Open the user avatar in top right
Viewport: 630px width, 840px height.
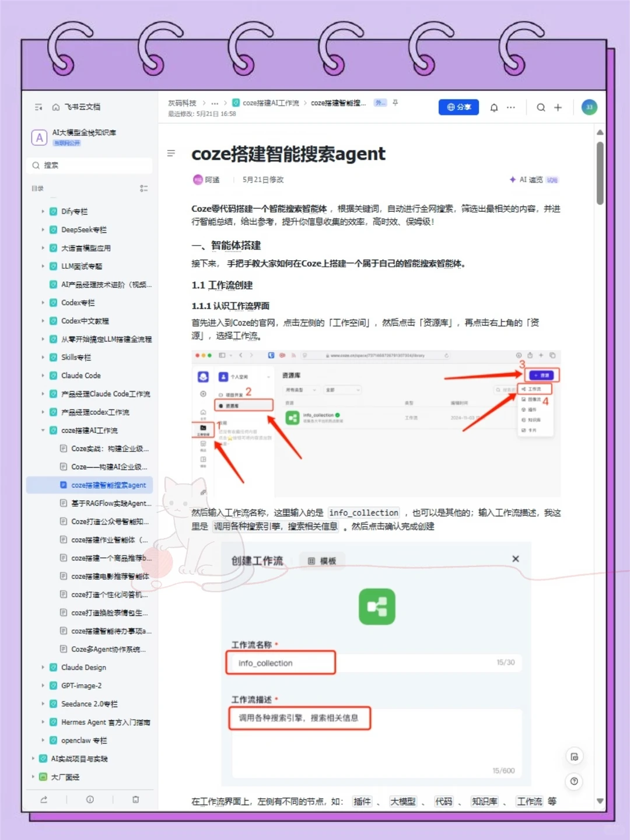[x=589, y=107]
